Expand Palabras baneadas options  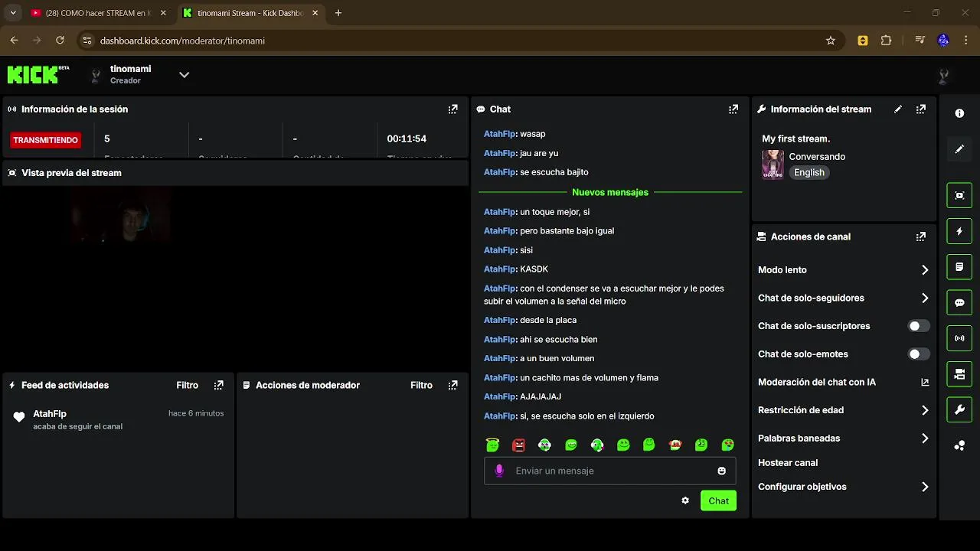tap(924, 439)
